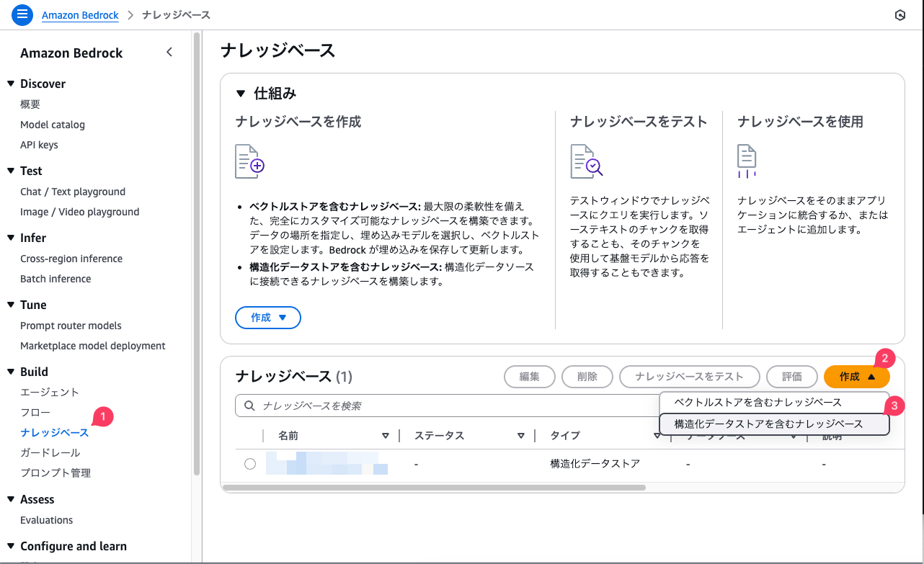Screen dimensions: 924x564
Task: Open Prompt router models
Action: [x=71, y=326]
